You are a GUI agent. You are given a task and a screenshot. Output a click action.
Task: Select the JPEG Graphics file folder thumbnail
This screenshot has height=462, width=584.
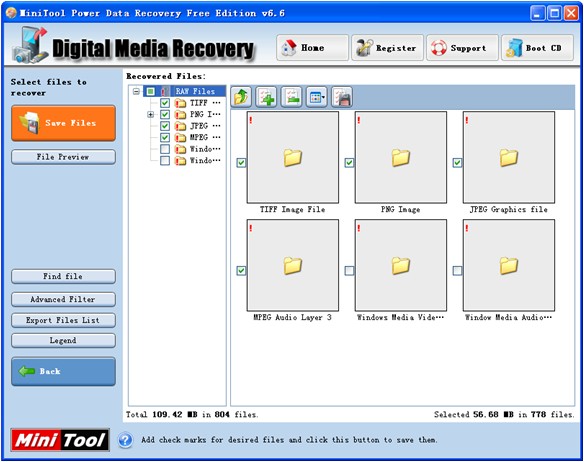tap(509, 158)
